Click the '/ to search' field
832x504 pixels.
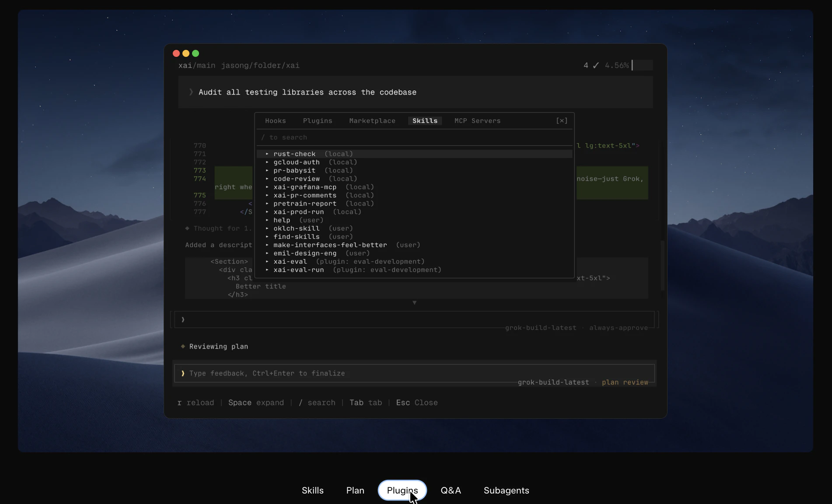[414, 137]
